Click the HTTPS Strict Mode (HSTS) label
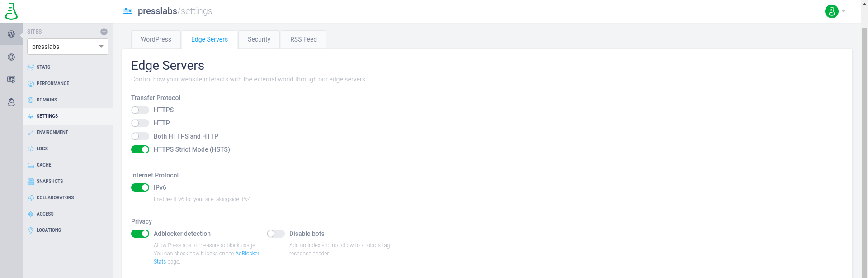The height and width of the screenshot is (278, 868). tap(192, 149)
